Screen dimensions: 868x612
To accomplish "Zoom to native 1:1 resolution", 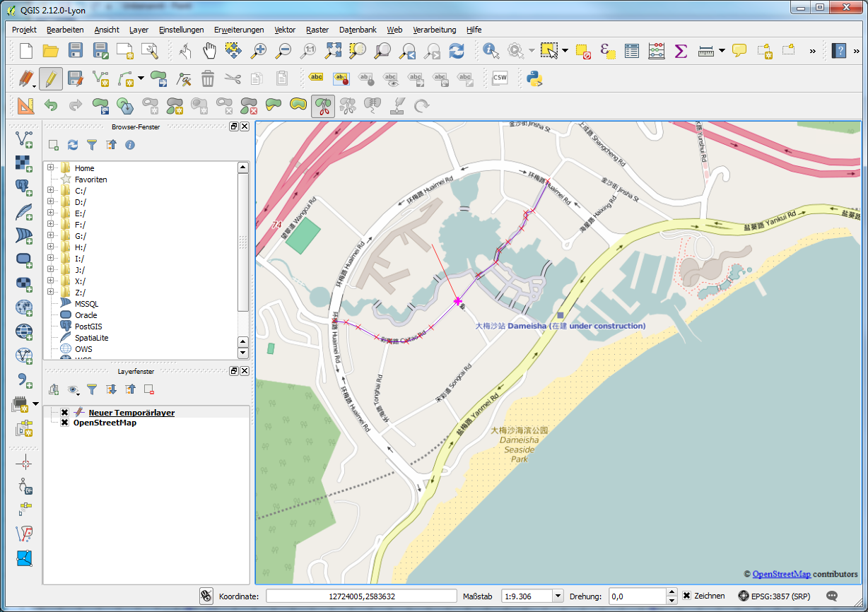I will 308,50.
